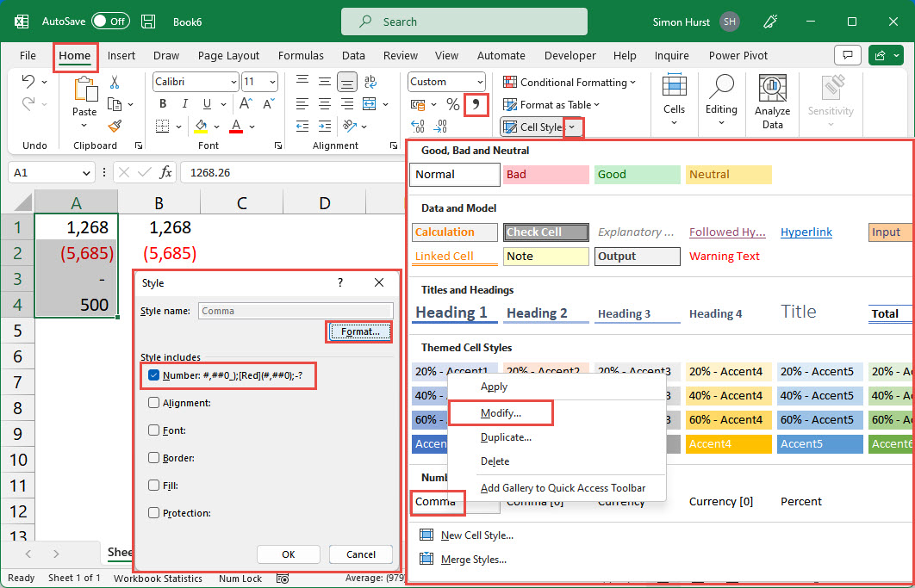Click the Comma Style ribbon icon
This screenshot has width=915, height=588.
coord(476,104)
